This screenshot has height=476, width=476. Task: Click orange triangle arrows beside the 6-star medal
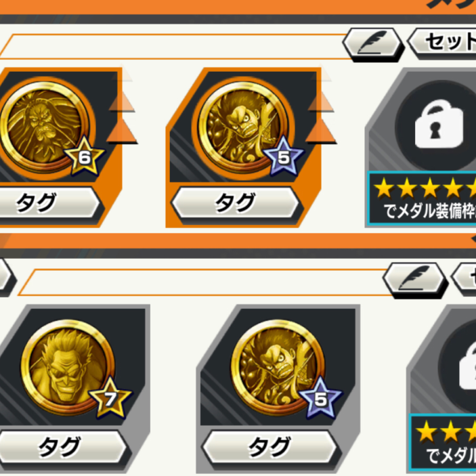[122, 118]
